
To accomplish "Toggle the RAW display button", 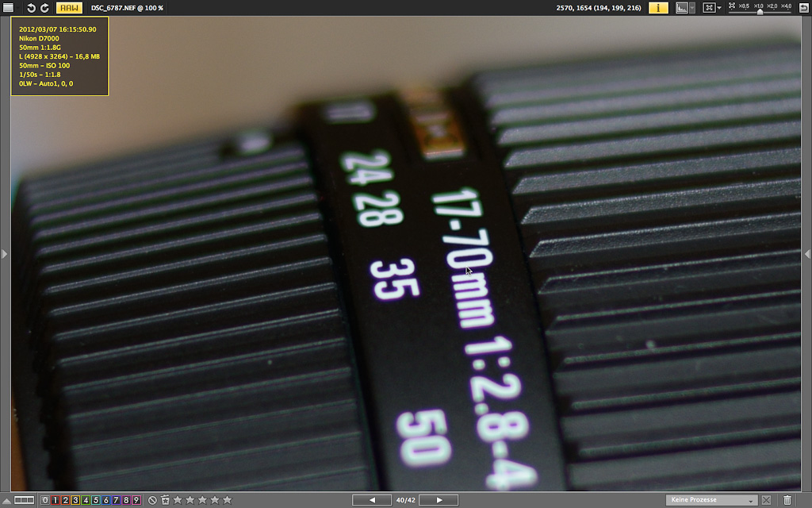I will [x=69, y=8].
